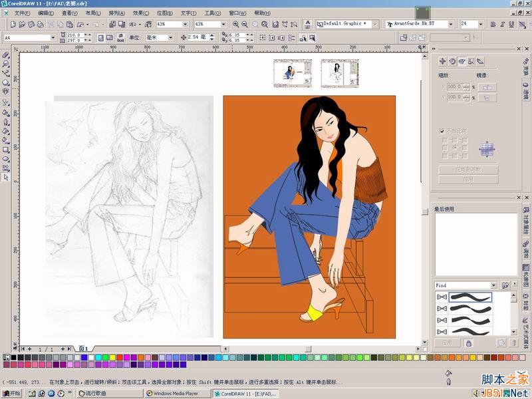Click the Zoom In magnifier icon
This screenshot has width=532, height=399.
click(235, 24)
